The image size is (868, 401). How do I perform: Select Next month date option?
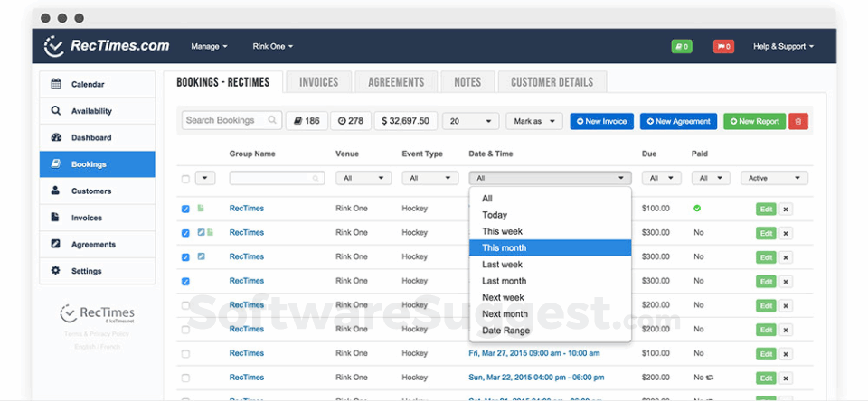coord(551,313)
